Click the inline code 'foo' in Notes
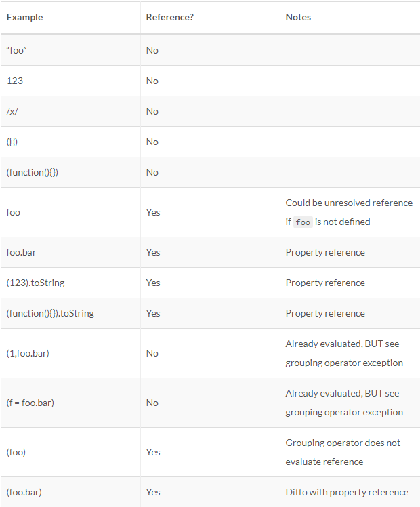Viewport: 420px width, 507px height. coord(303,222)
